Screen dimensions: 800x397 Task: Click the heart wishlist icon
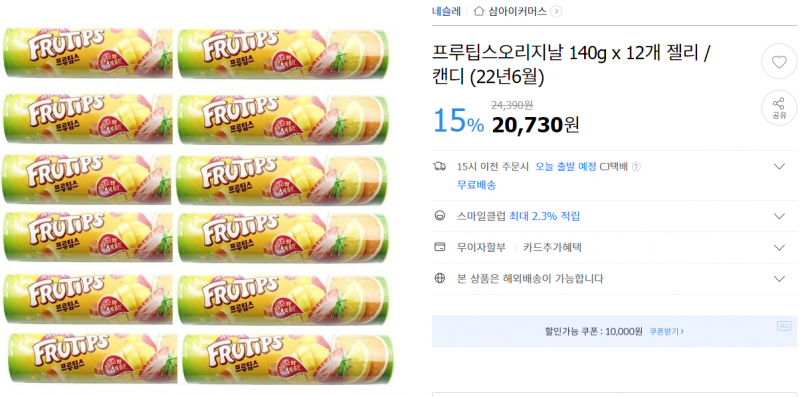779,62
